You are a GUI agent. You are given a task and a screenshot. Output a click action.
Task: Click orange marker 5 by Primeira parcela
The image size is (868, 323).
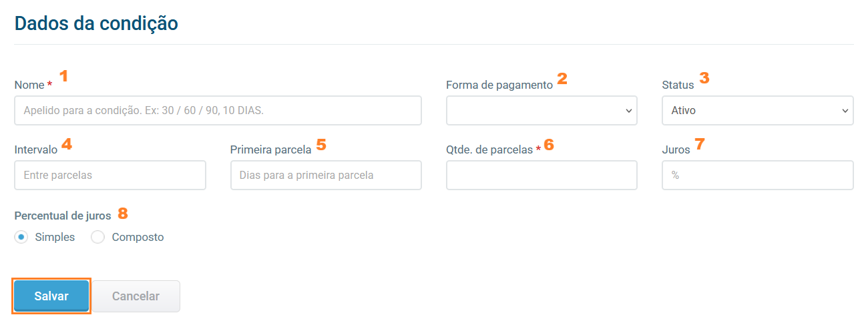pos(321,144)
